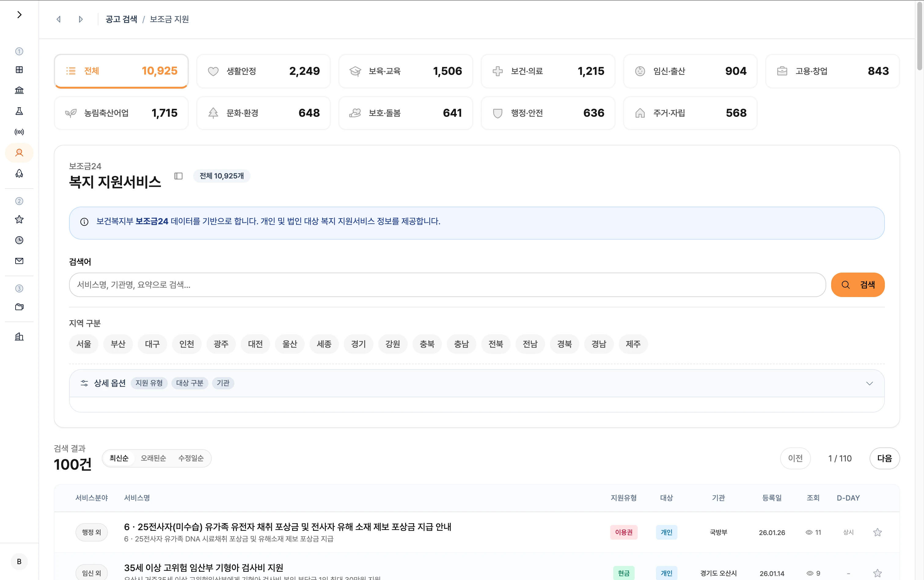Select the 고용·창업 category tab
The image size is (924, 580).
click(832, 71)
